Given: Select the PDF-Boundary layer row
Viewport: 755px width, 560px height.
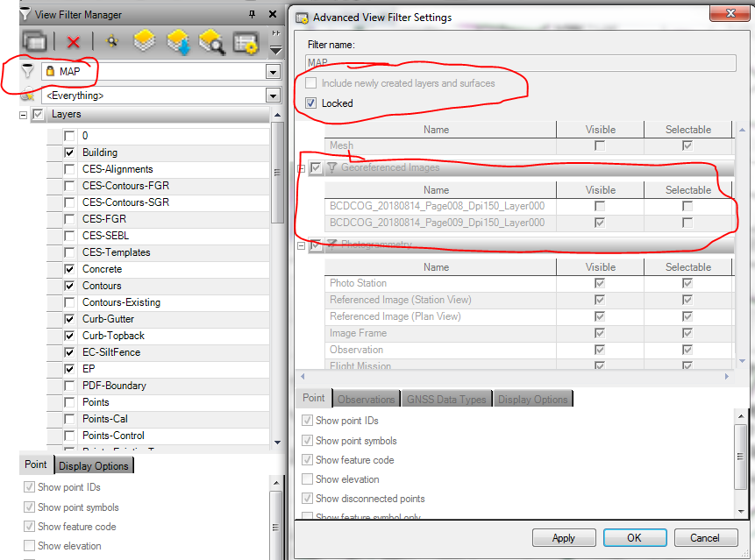Looking at the screenshot, I should click(x=158, y=386).
